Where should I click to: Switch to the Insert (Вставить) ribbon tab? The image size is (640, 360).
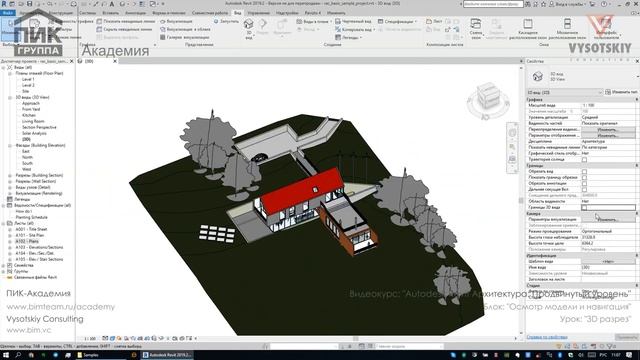pyautogui.click(x=110, y=13)
